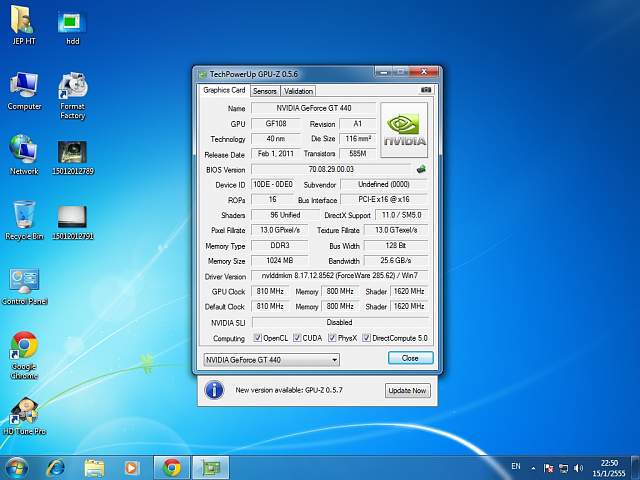Click the Update Now button
Viewport: 640px width, 480px height.
coord(406,390)
